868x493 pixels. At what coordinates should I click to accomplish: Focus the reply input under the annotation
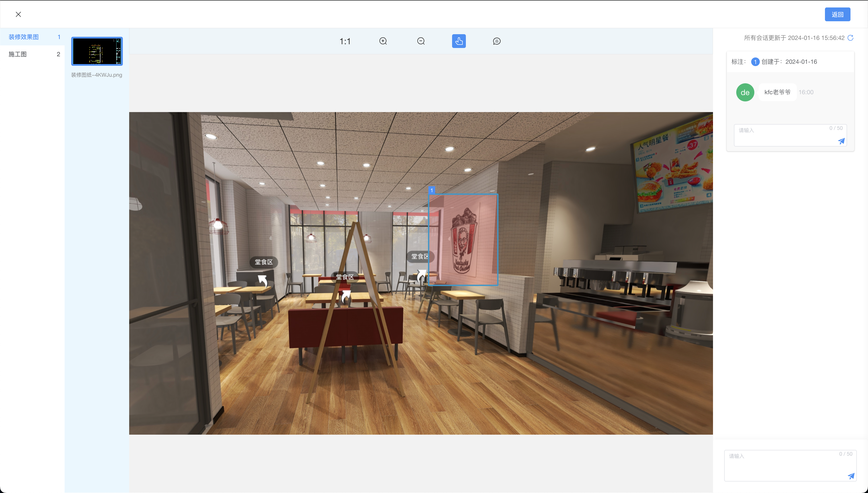[x=790, y=135]
